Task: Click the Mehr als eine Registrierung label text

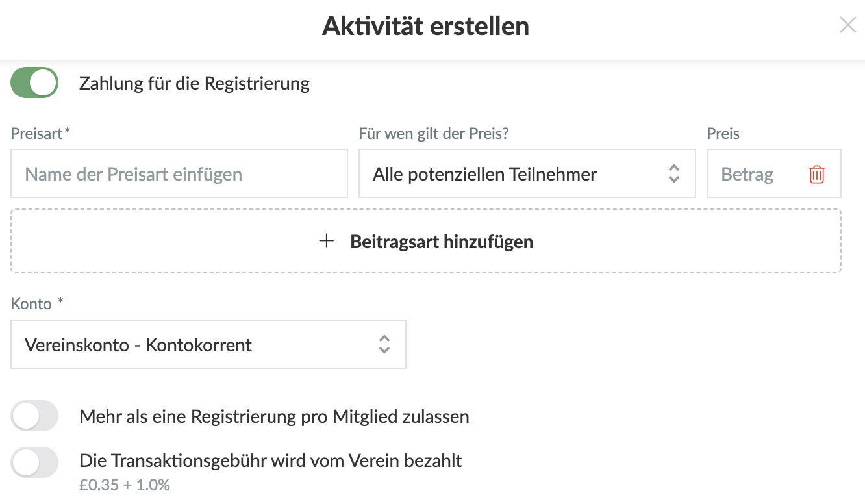Action: pyautogui.click(x=274, y=416)
